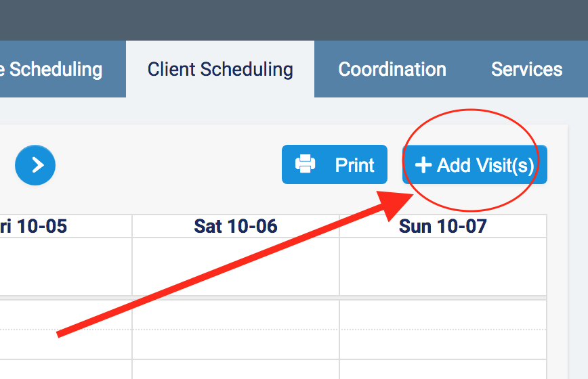The image size is (588, 379).
Task: Pick first time slot below divider on Saturday
Action: point(236,315)
